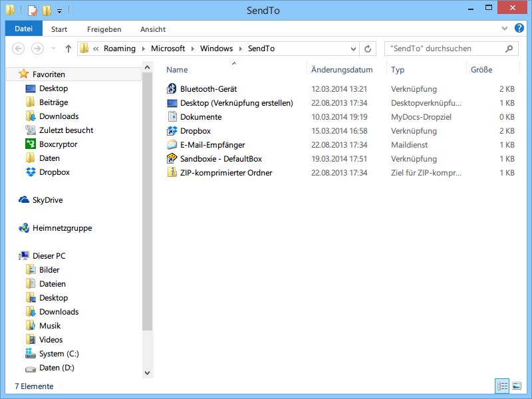Click the Sandboxie - DefaultBox icon
The height and width of the screenshot is (399, 532).
(x=172, y=158)
